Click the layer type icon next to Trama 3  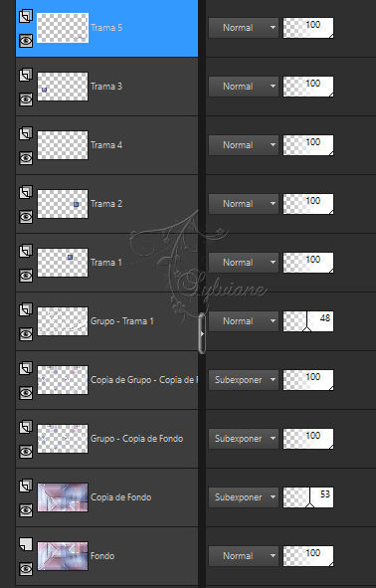click(x=26, y=75)
